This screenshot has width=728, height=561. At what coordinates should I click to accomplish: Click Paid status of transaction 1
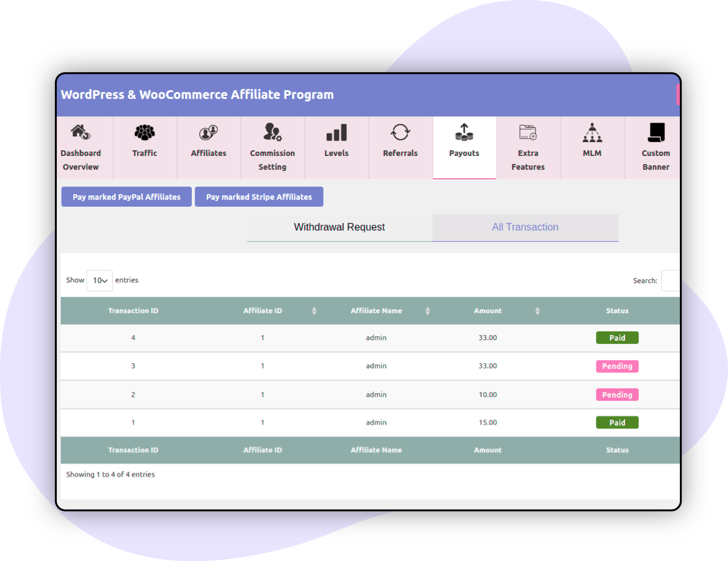pyautogui.click(x=617, y=422)
